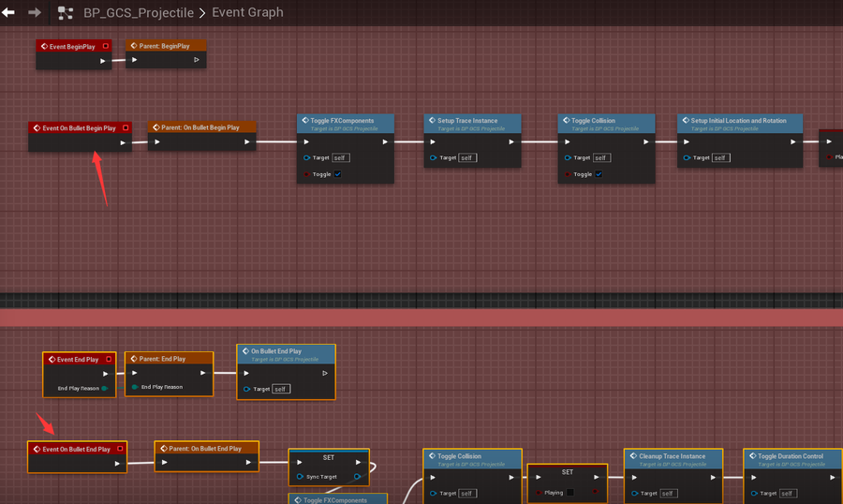
Task: Click Sync Target output pin on SET node
Action: pyautogui.click(x=357, y=477)
